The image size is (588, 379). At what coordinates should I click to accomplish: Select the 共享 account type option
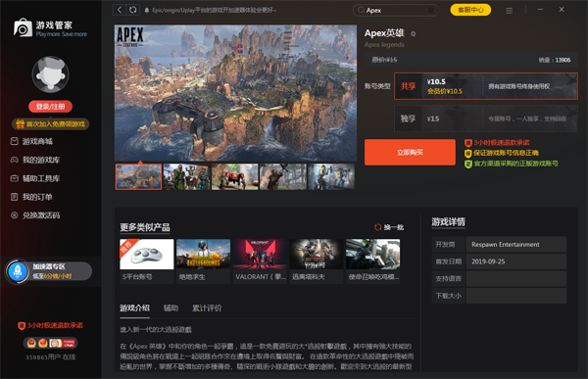point(486,86)
